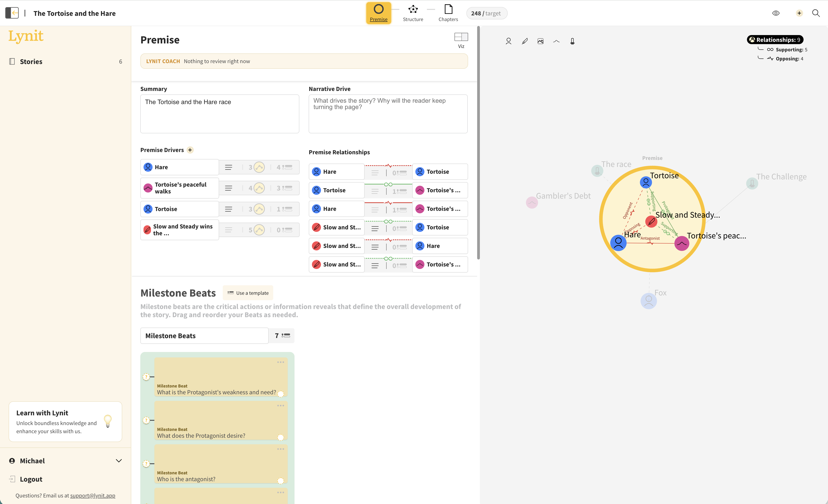Click the Relationships: 9 badge
The width and height of the screenshot is (828, 504).
pyautogui.click(x=775, y=40)
